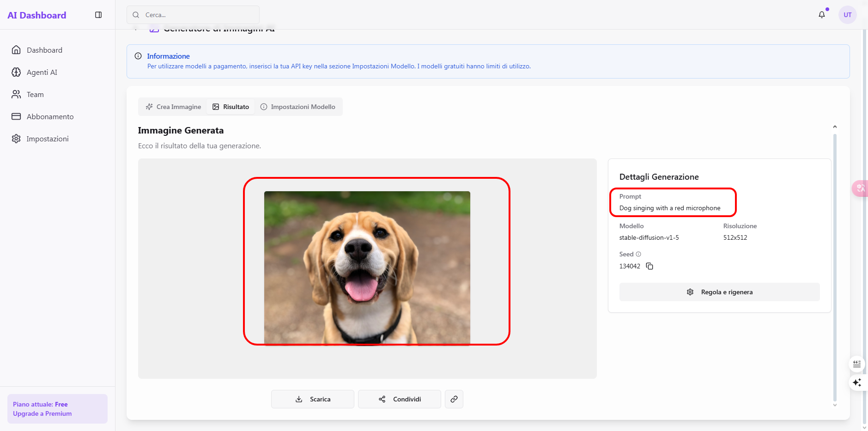The width and height of the screenshot is (868, 431).
Task: Click the floating sparkle AI icon
Action: (x=857, y=382)
